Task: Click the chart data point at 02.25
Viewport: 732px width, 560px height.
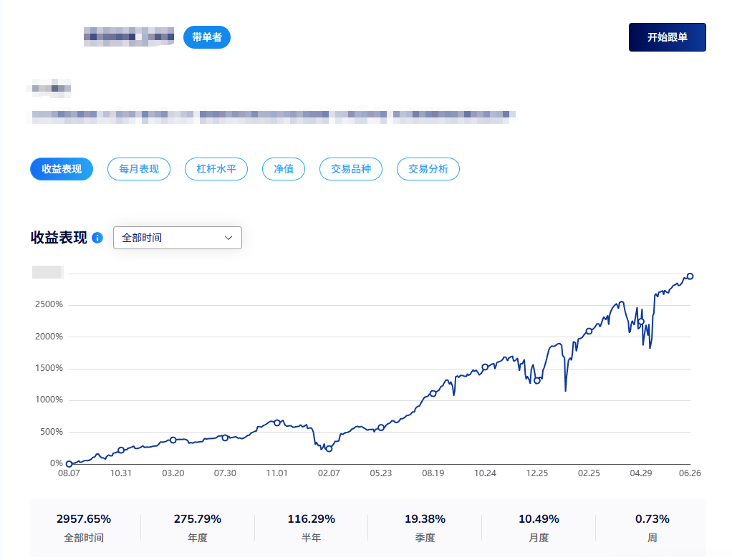Action: click(x=589, y=332)
